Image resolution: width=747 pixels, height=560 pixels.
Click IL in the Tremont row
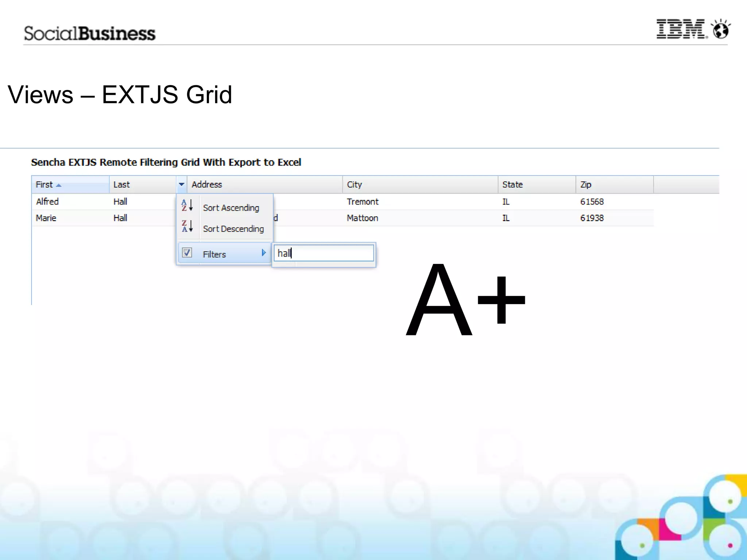point(506,202)
